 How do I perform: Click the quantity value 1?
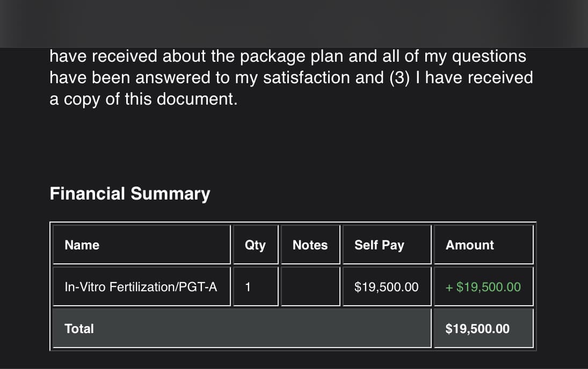coord(248,287)
